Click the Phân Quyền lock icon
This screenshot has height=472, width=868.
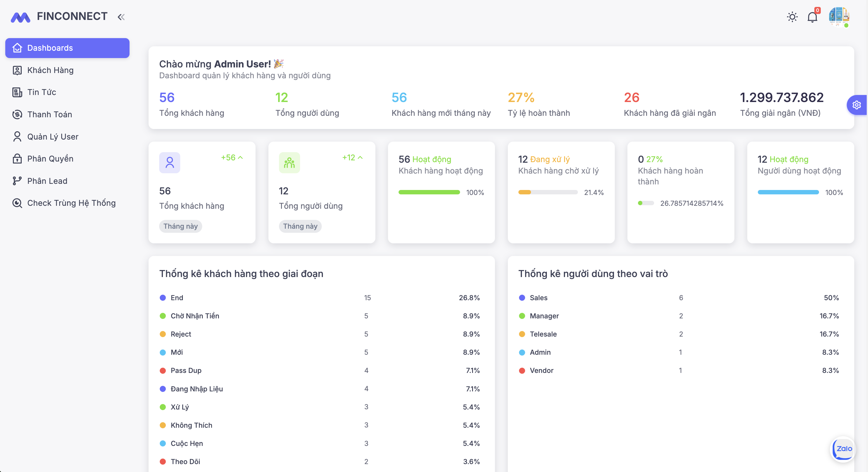coord(17,159)
